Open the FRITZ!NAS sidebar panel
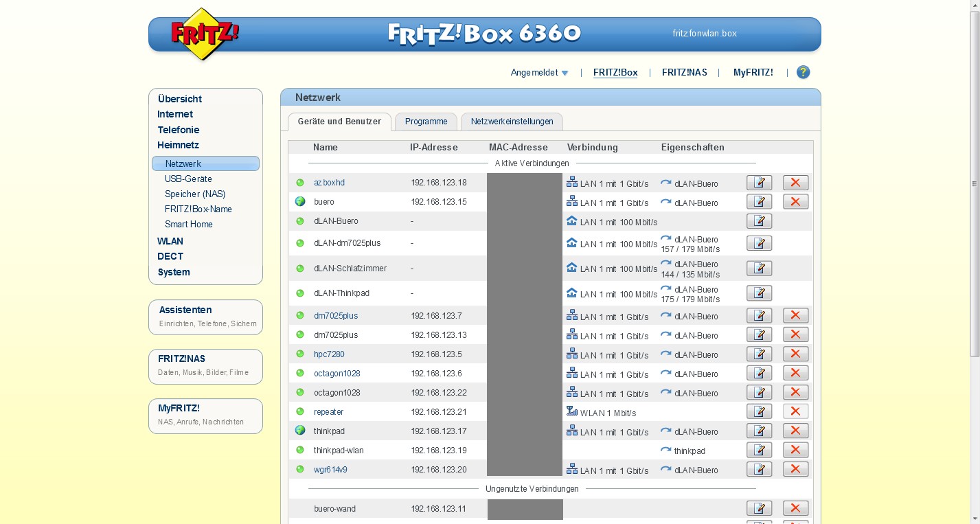Viewport: 980px width, 524px height. click(x=205, y=366)
